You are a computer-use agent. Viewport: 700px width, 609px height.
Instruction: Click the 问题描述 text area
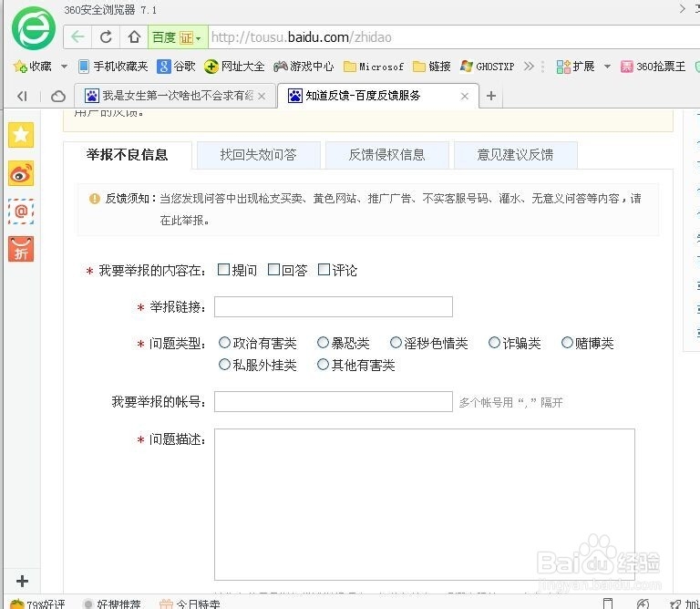(425, 504)
